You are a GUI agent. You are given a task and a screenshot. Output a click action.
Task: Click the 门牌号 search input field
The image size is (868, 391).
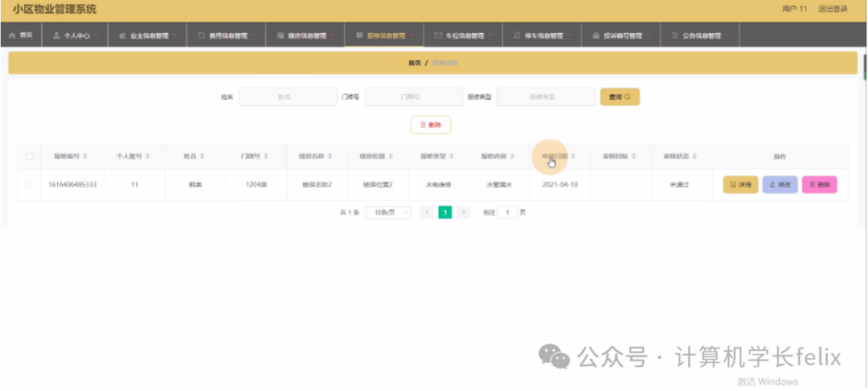(x=414, y=97)
